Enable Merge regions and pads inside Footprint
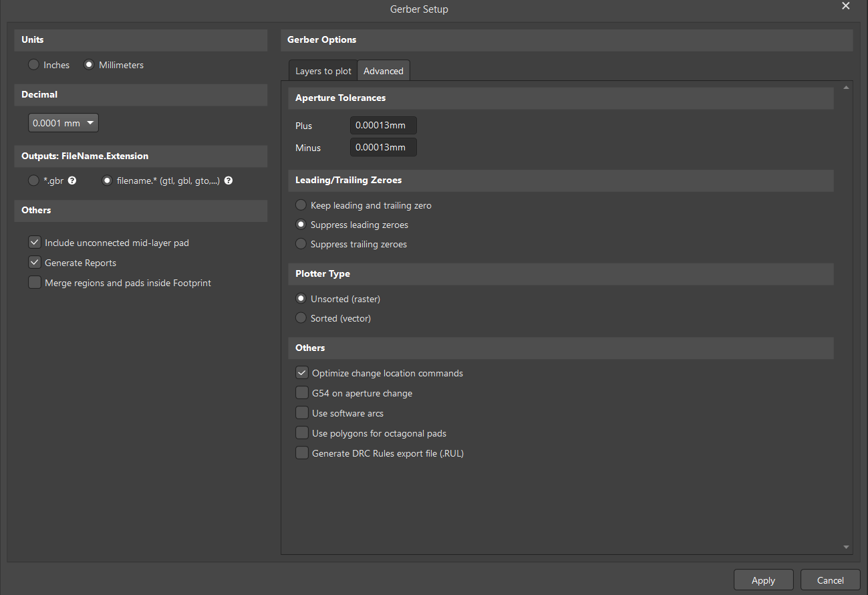 coord(35,283)
